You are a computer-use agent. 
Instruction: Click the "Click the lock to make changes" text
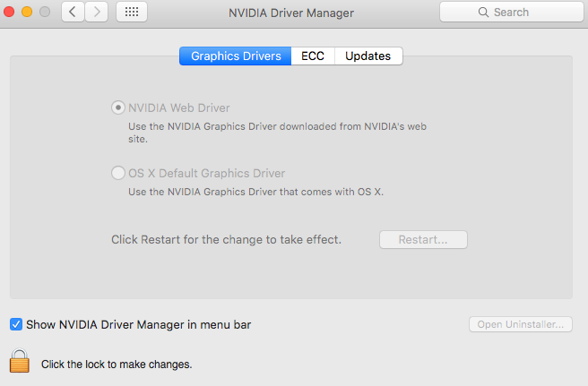[x=117, y=365]
